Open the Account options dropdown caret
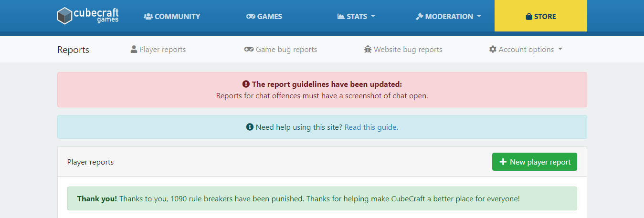 [560, 49]
